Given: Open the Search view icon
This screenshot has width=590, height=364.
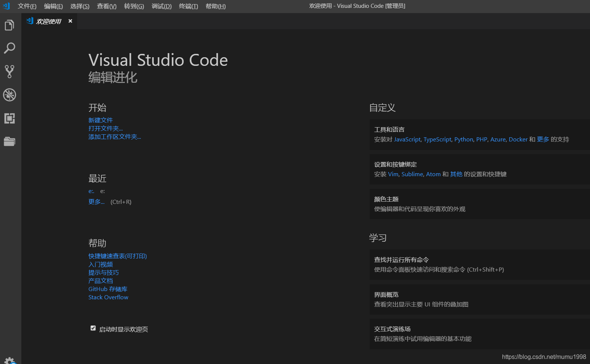Looking at the screenshot, I should tap(9, 48).
